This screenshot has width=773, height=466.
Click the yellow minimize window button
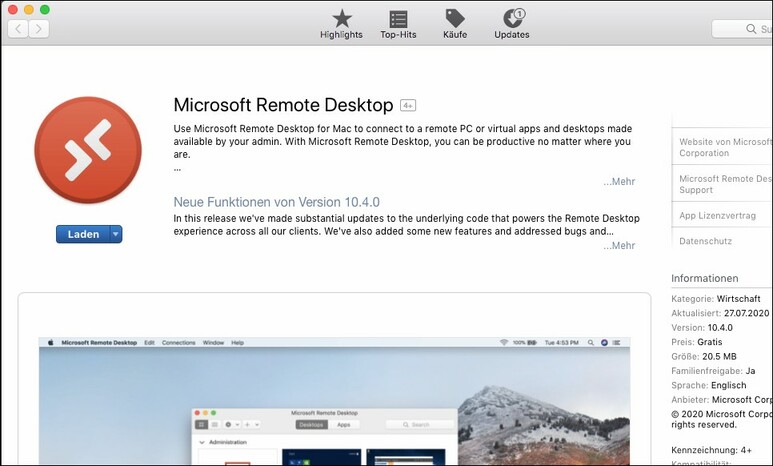coord(29,9)
